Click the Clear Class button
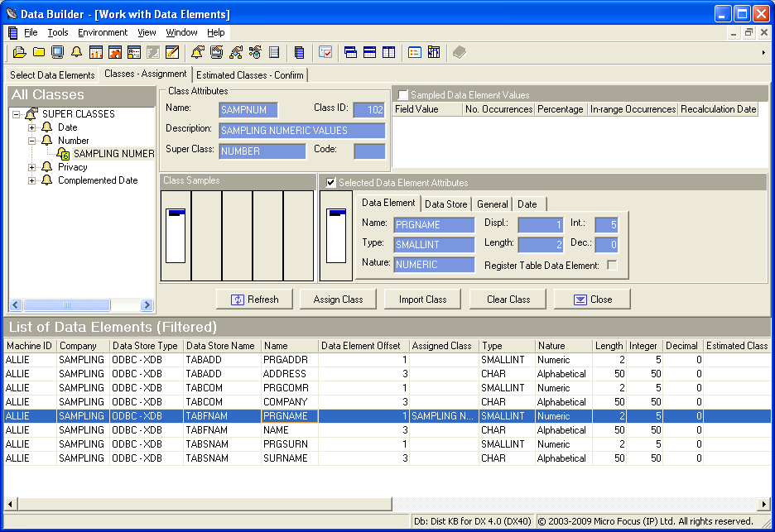Screen dimensions: 775x532 click(x=508, y=299)
